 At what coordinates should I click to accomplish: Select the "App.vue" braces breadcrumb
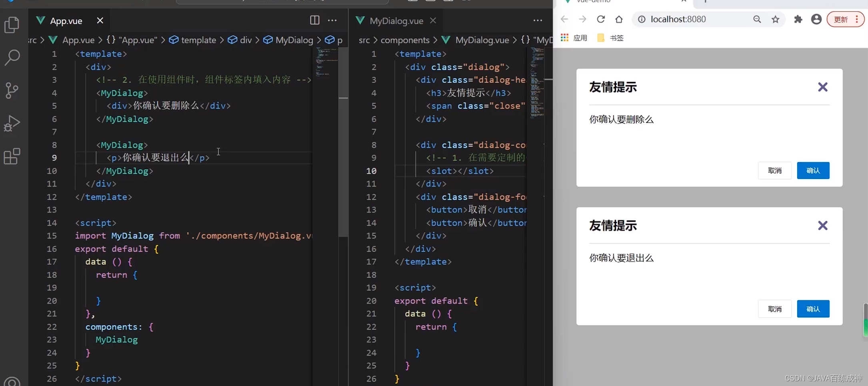point(132,40)
